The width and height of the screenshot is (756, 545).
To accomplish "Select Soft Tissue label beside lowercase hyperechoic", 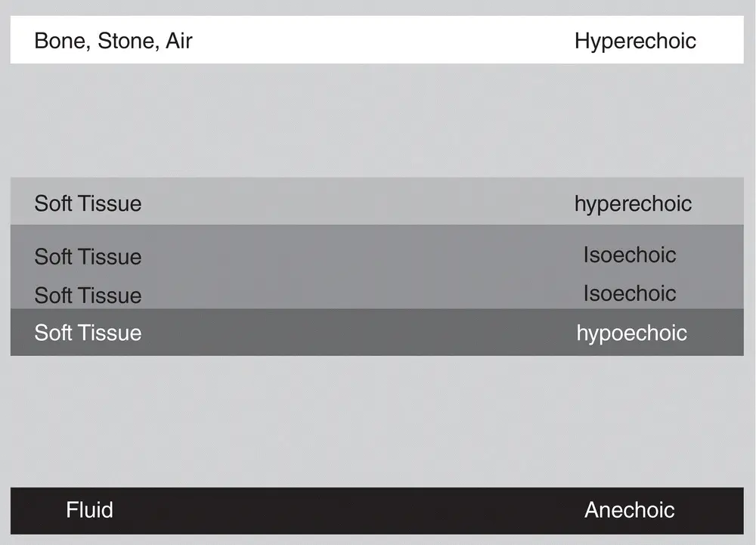I will coord(88,203).
